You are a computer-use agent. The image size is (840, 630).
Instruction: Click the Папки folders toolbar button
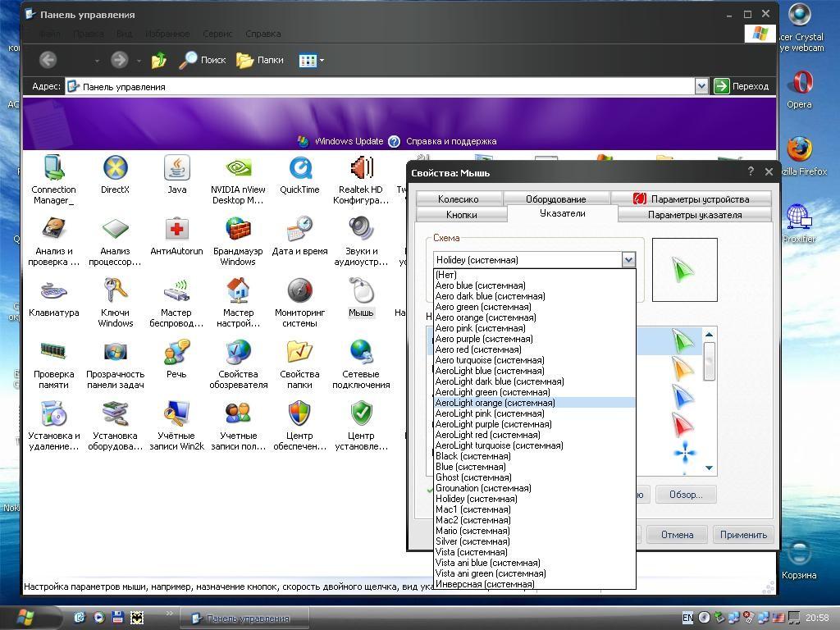click(x=259, y=60)
